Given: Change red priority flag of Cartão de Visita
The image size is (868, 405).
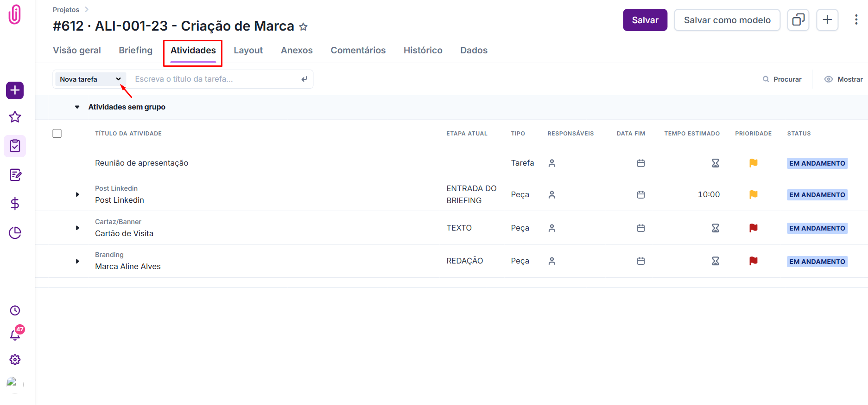Looking at the screenshot, I should [x=753, y=228].
